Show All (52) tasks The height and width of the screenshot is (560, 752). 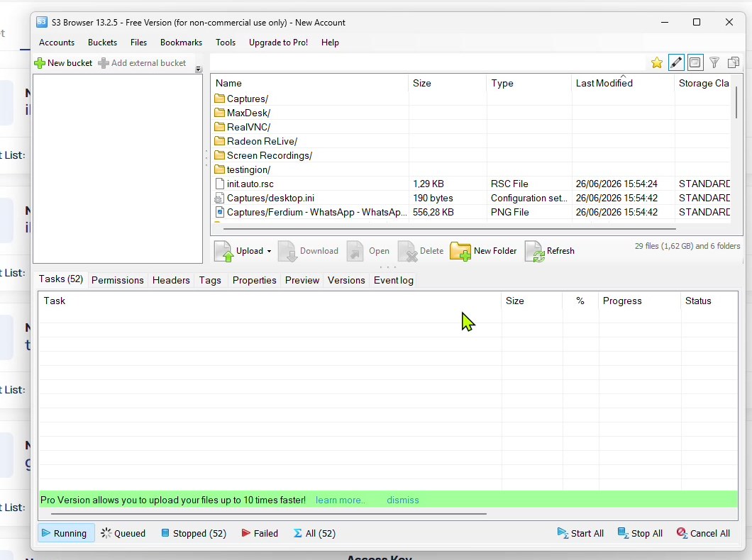coord(314,533)
